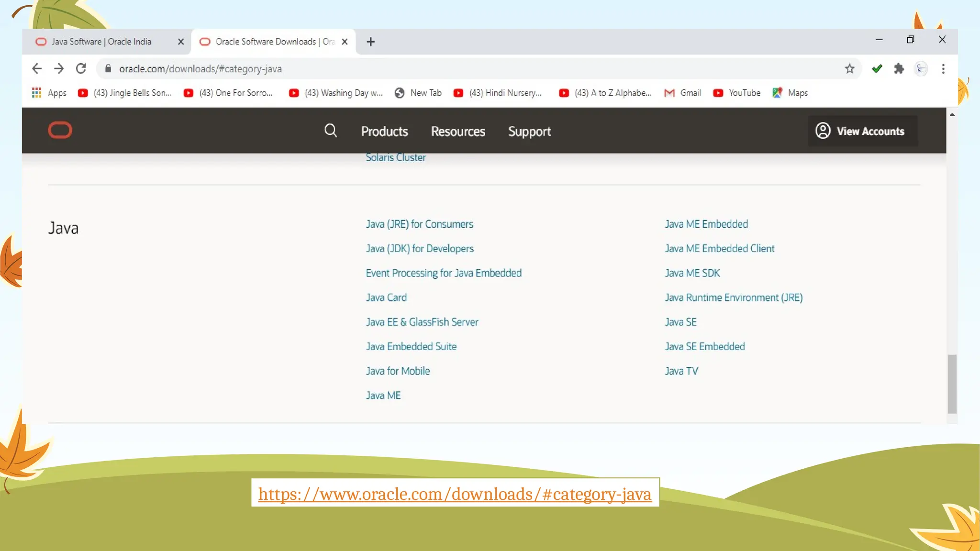Open the search magnifier icon

click(x=331, y=131)
